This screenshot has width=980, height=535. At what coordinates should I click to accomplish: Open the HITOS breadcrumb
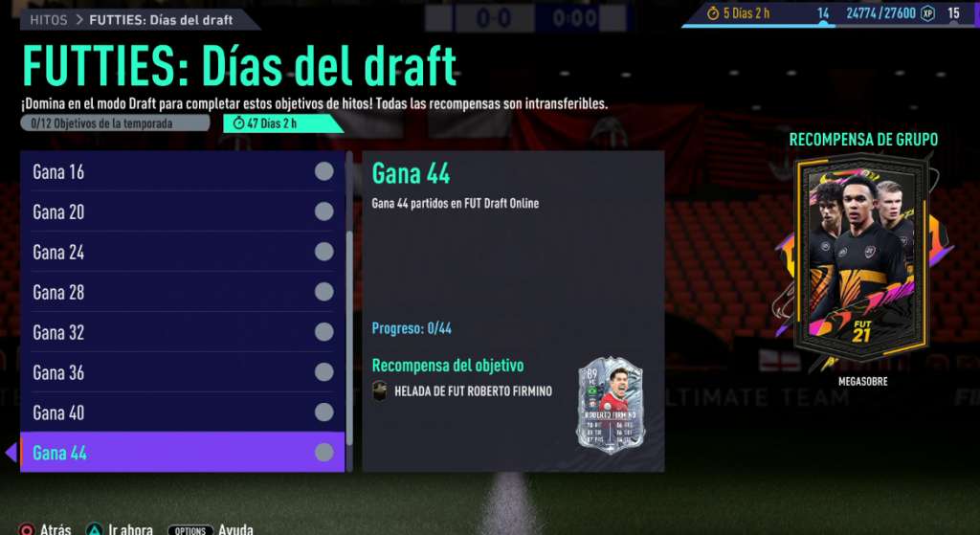(x=49, y=19)
